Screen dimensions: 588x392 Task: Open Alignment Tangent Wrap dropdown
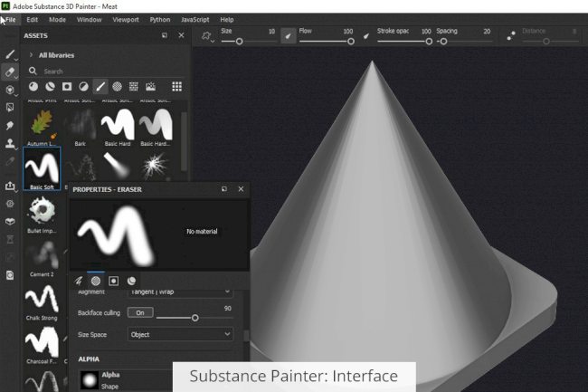pyautogui.click(x=180, y=292)
